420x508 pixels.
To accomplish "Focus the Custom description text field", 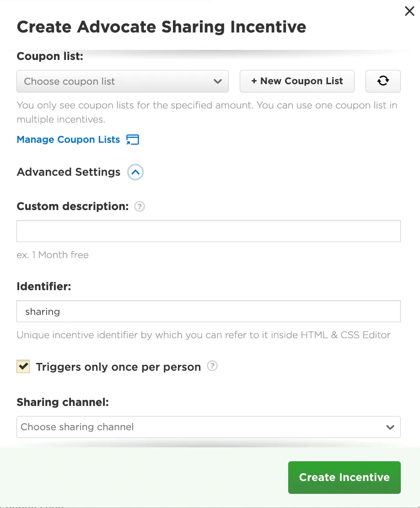I will click(x=209, y=231).
